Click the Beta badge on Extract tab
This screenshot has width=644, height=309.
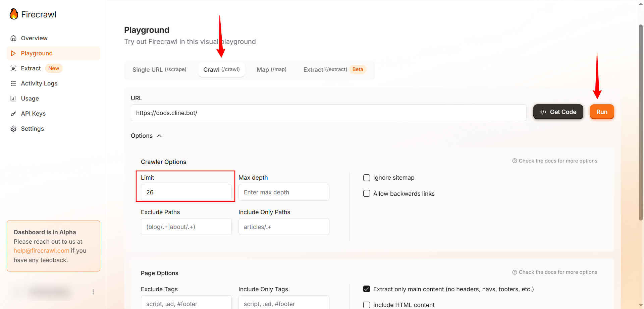tap(358, 69)
